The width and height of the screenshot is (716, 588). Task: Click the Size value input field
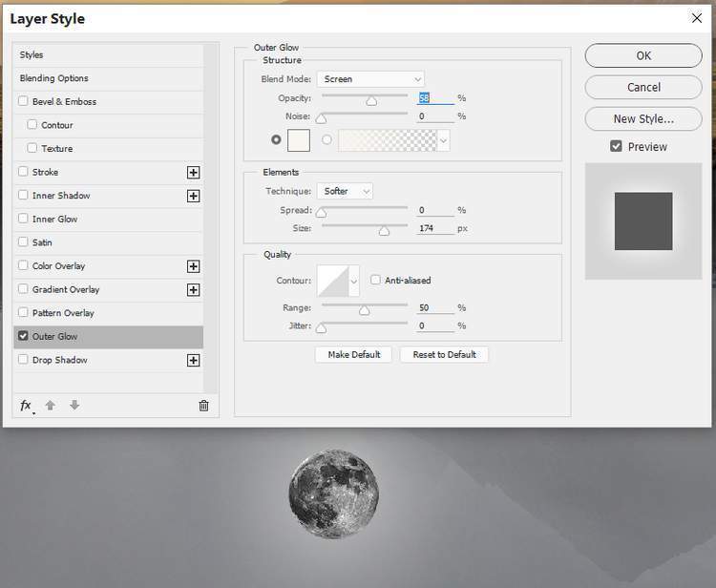[x=434, y=229]
